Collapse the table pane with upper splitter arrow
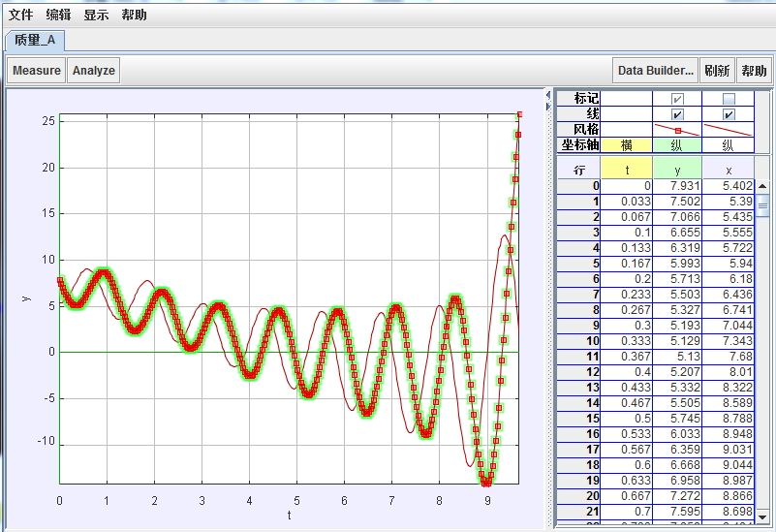Screen dimensions: 776x532 pyautogui.click(x=548, y=95)
